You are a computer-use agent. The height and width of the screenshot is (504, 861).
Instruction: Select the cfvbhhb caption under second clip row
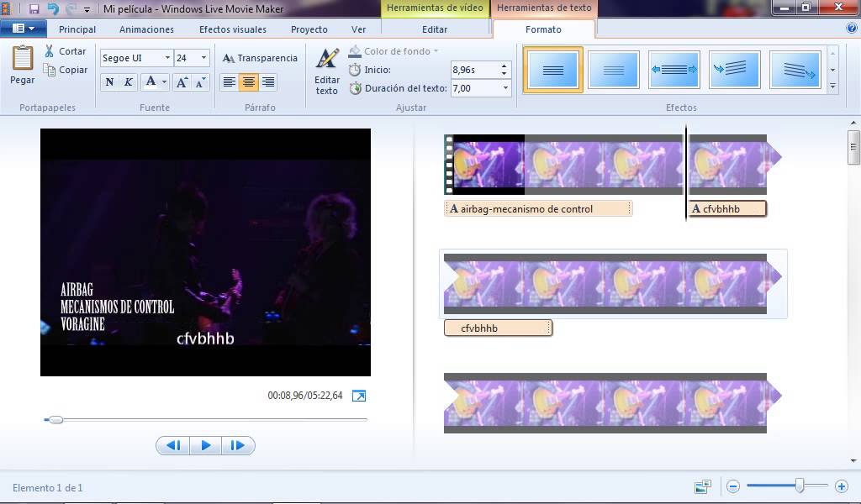[x=498, y=328]
